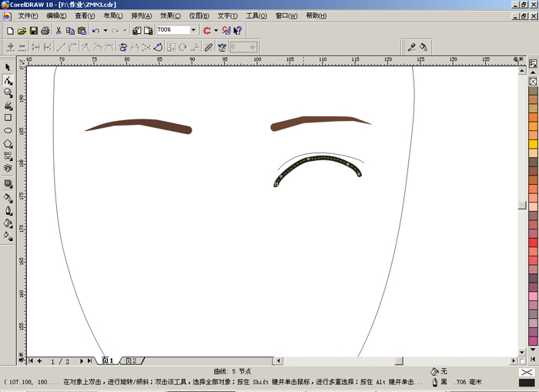The width and height of the screenshot is (539, 392).
Task: Toggle Symmetrical node type
Action: [109, 47]
